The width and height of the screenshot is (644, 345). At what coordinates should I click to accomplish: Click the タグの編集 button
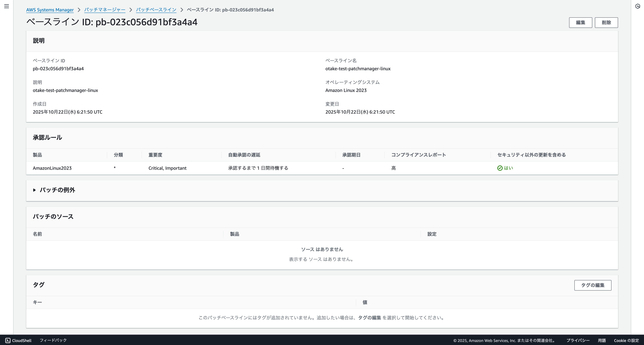592,285
